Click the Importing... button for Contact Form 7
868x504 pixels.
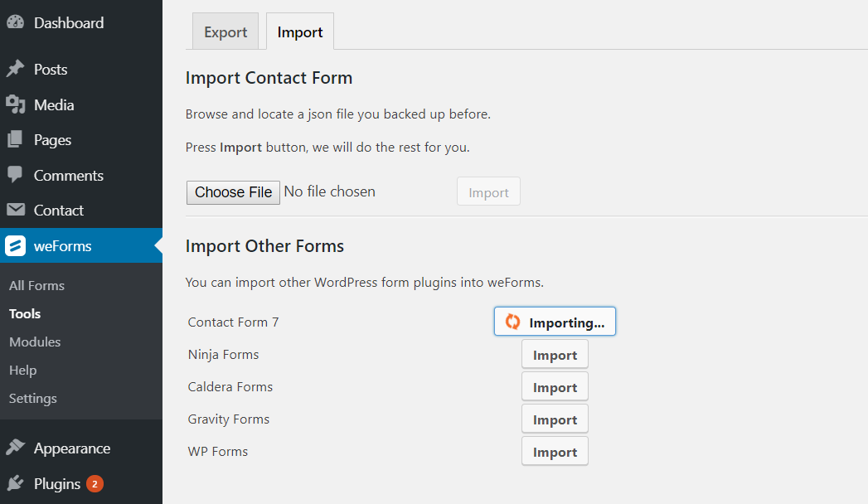coord(555,322)
